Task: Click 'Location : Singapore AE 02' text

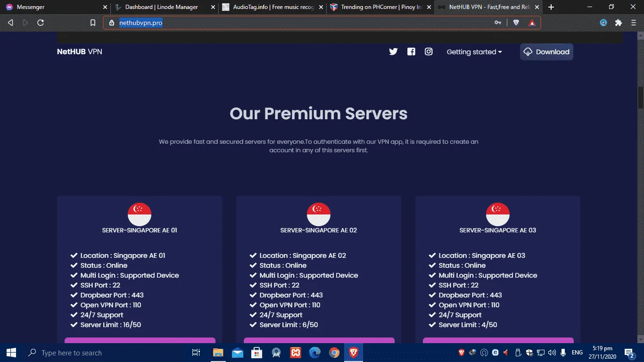Action: click(303, 255)
